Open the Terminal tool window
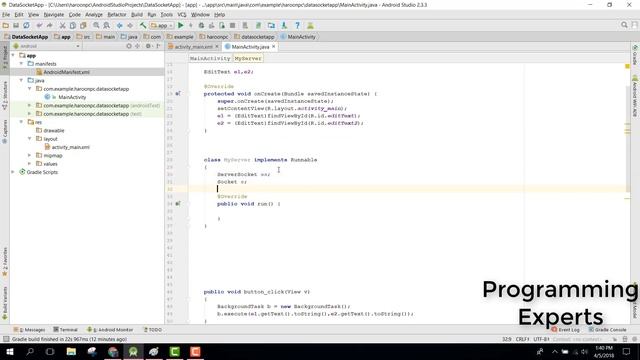640x360 pixels. 65,330
